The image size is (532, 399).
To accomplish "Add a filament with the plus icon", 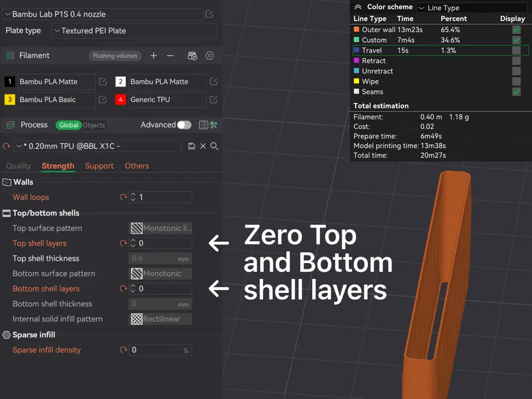I will [154, 56].
